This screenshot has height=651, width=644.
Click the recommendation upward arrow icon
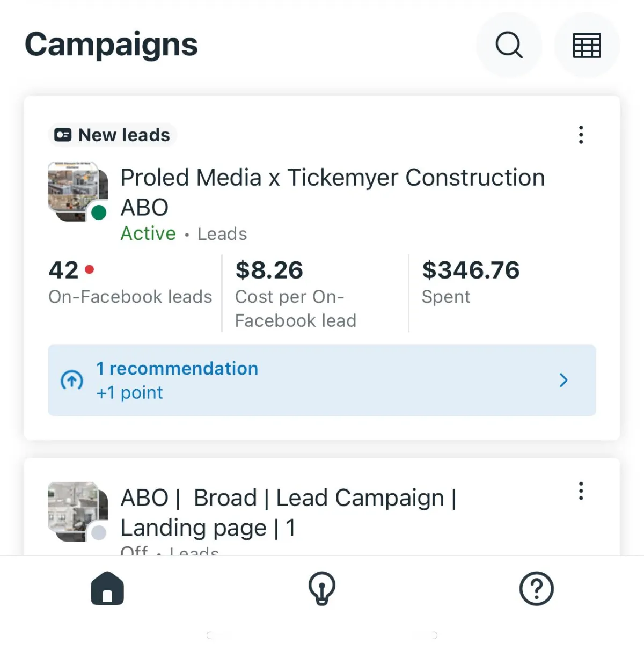(x=72, y=380)
